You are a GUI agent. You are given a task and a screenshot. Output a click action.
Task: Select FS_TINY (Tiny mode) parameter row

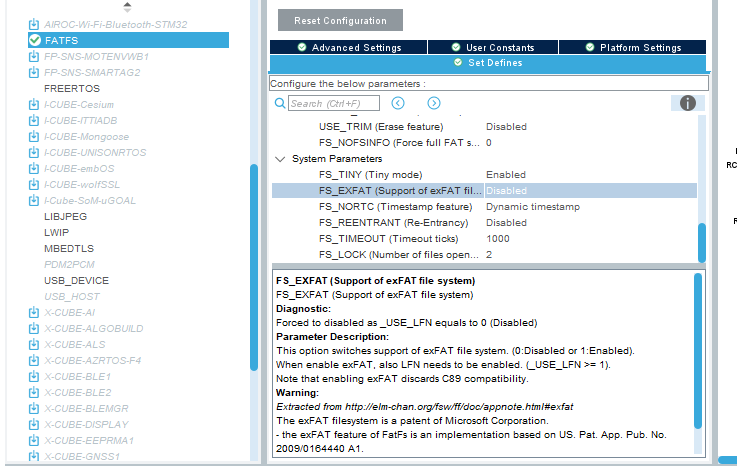pos(485,174)
